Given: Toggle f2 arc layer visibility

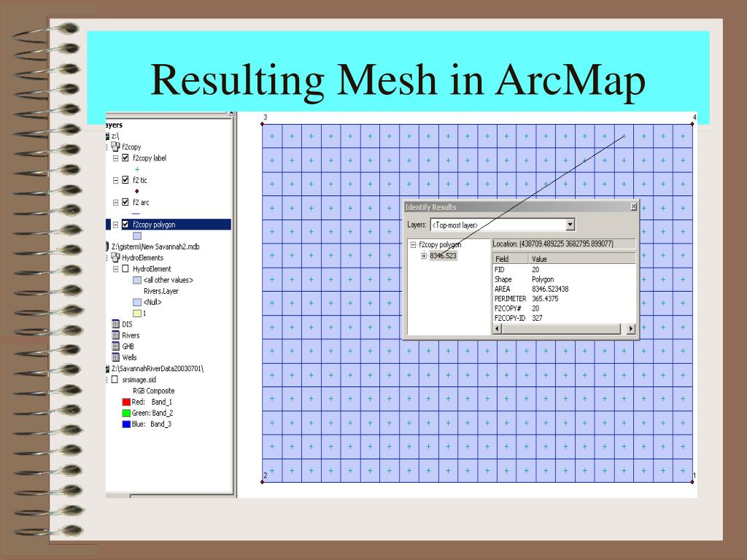Looking at the screenshot, I should 125,202.
